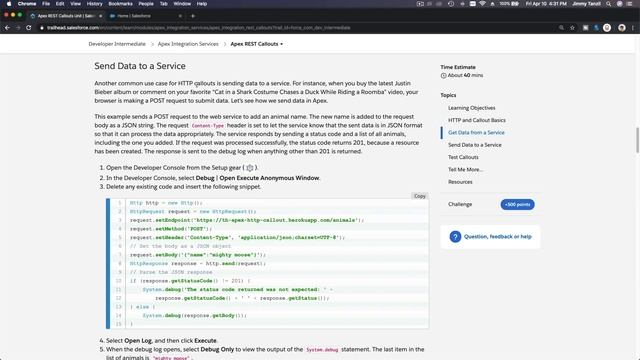This screenshot has width=640, height=360.
Task: Open the address bar zoom search icon
Action: 561,28
